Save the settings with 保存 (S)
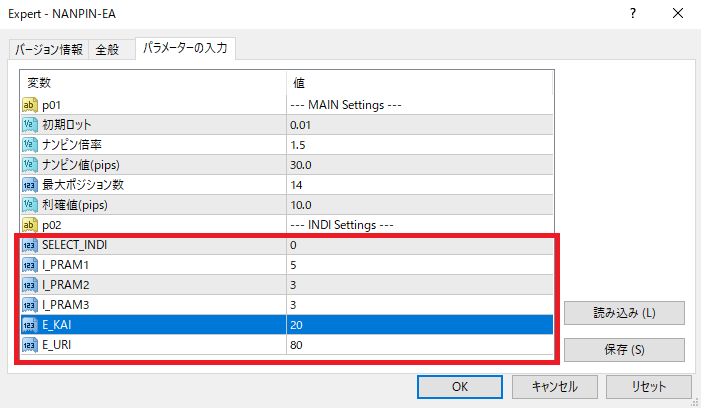The height and width of the screenshot is (408, 701). pyautogui.click(x=624, y=350)
